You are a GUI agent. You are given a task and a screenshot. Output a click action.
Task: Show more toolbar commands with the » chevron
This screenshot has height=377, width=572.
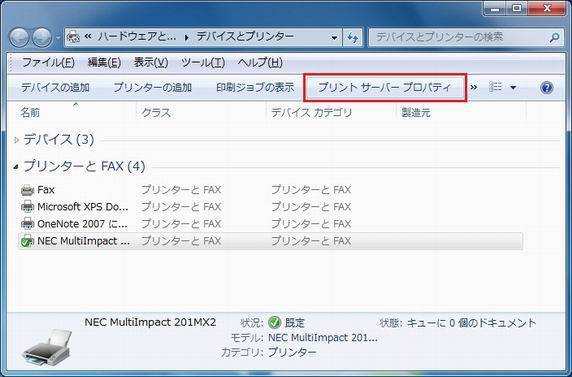474,88
